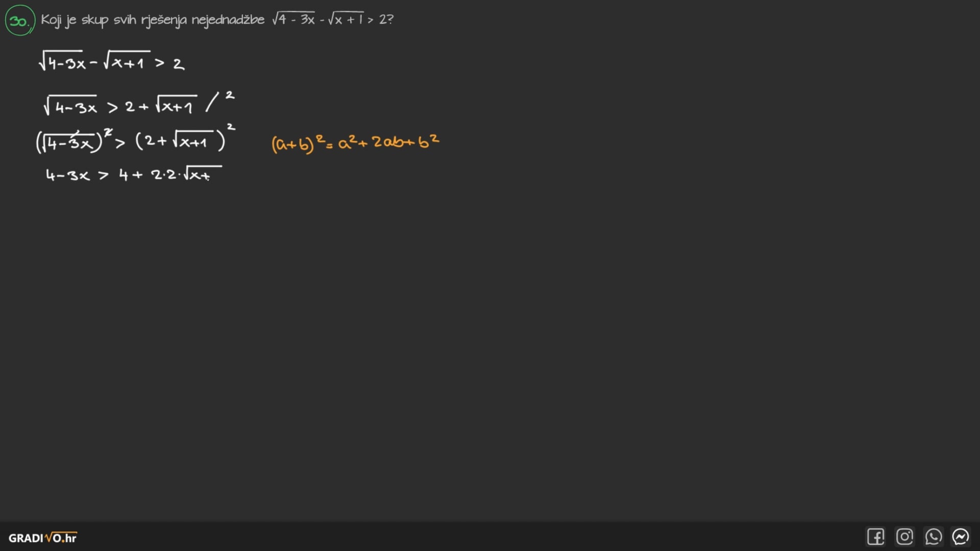This screenshot has width=980, height=551.
Task: Click the orange b² term
Action: coord(428,141)
